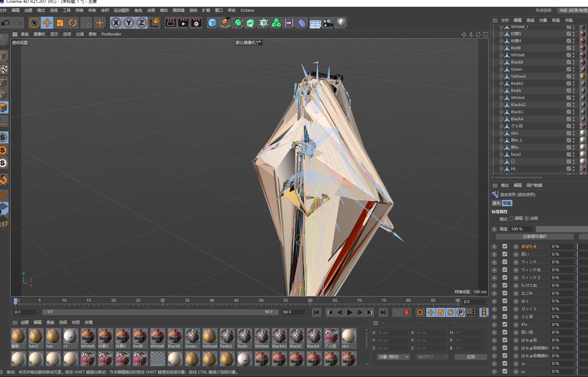Click the 强度 strength slider bar
This screenshot has height=377, width=588.
point(562,229)
